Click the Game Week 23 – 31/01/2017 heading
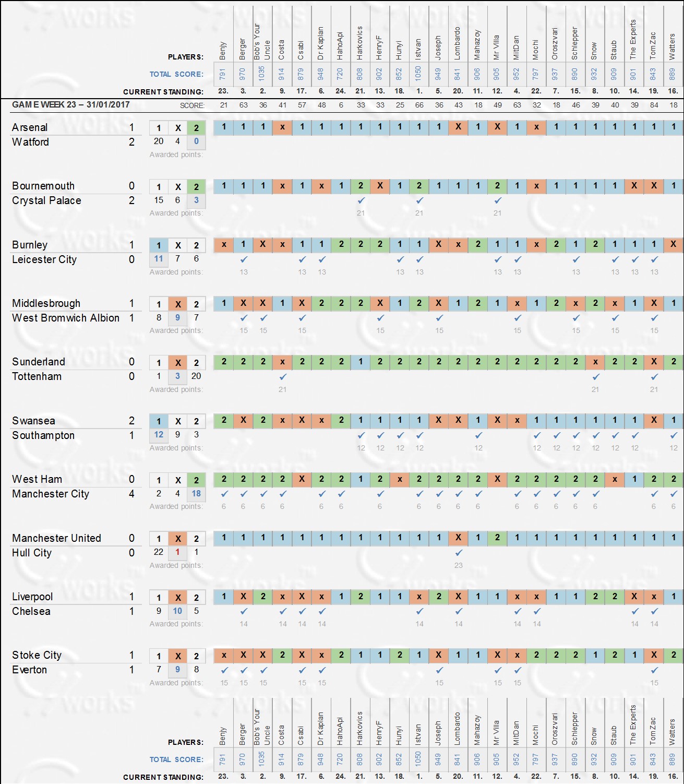684x784 pixels. coord(70,104)
